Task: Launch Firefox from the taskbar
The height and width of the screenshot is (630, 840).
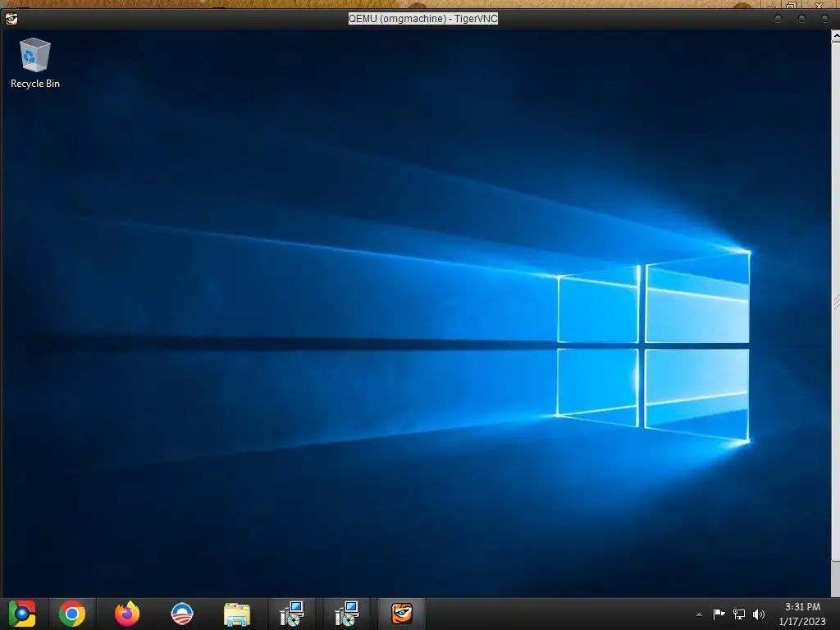Action: pyautogui.click(x=127, y=614)
